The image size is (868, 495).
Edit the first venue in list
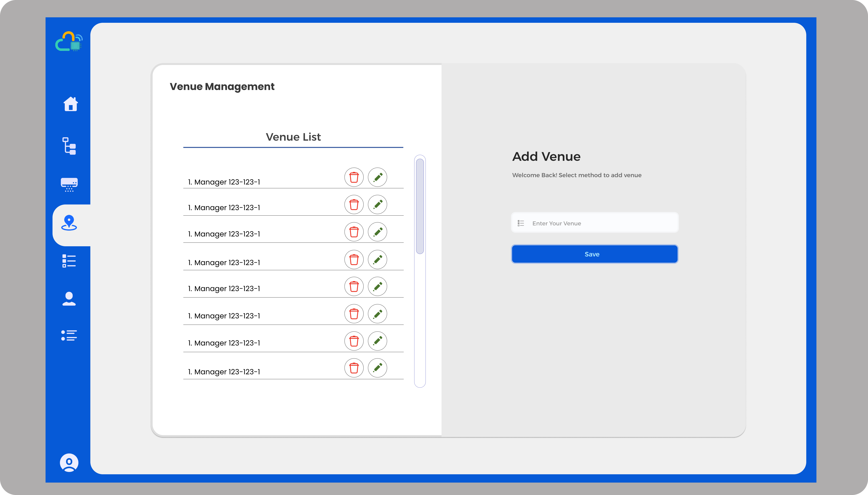(377, 177)
